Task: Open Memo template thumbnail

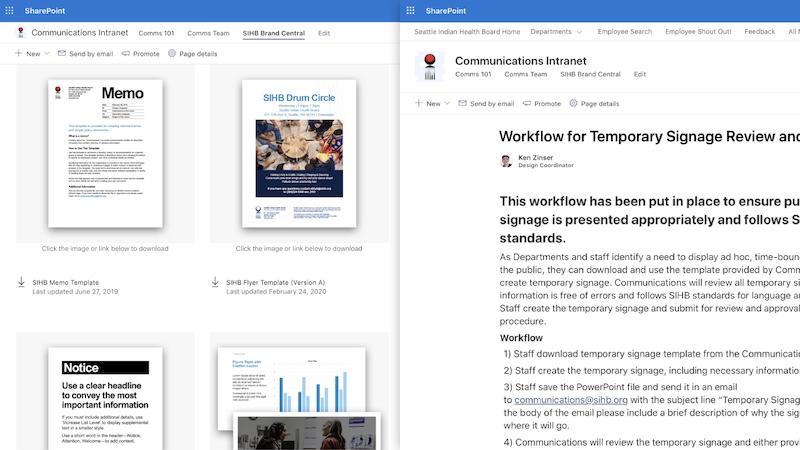Action: point(106,154)
